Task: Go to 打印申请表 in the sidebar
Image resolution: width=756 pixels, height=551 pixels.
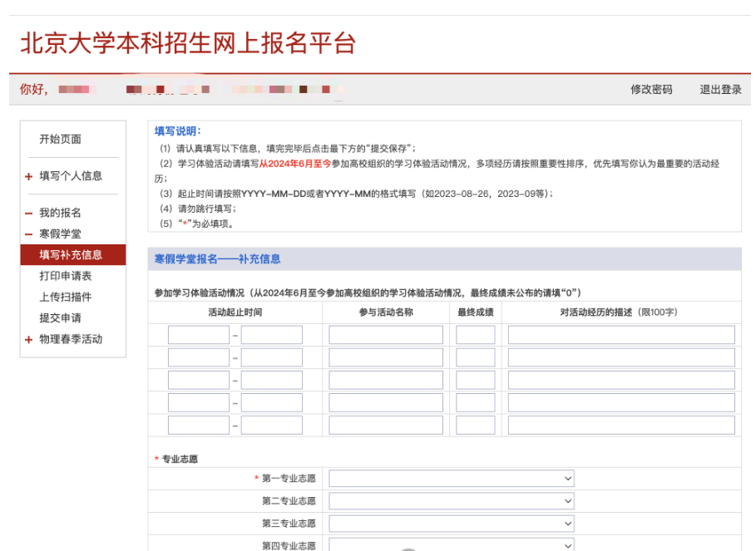Action: coord(66,276)
